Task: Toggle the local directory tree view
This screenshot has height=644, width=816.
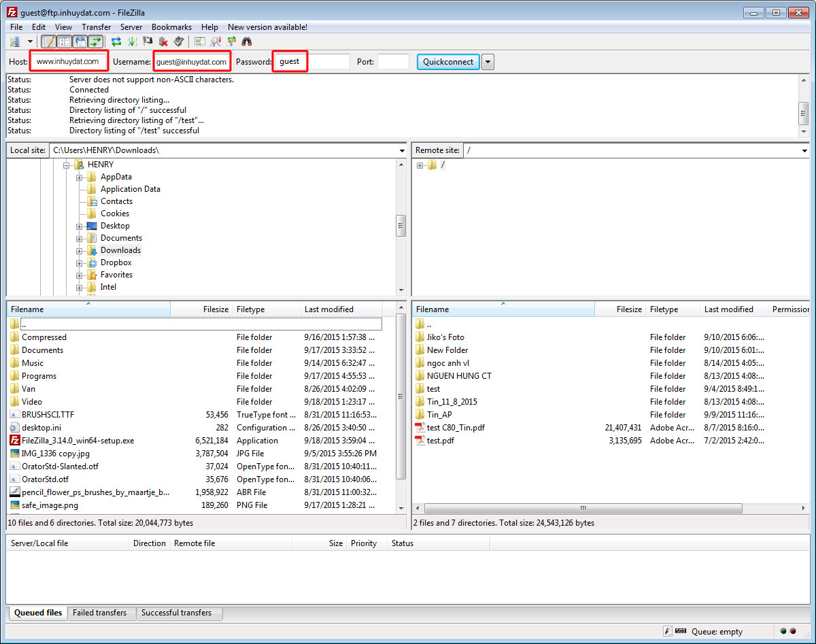Action: (65, 42)
